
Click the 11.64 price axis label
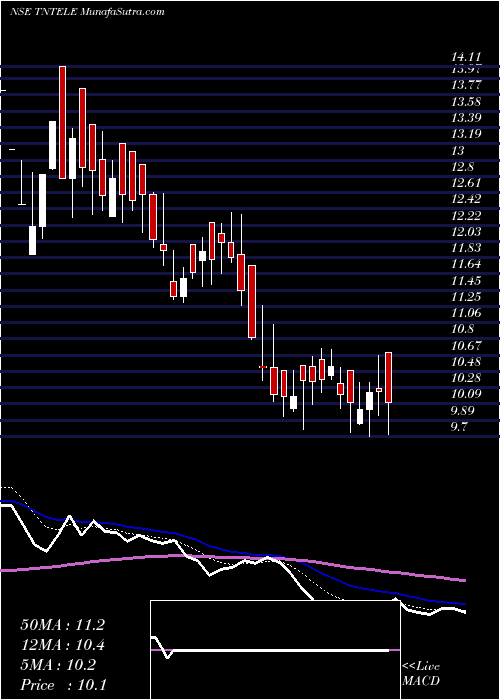[466, 264]
